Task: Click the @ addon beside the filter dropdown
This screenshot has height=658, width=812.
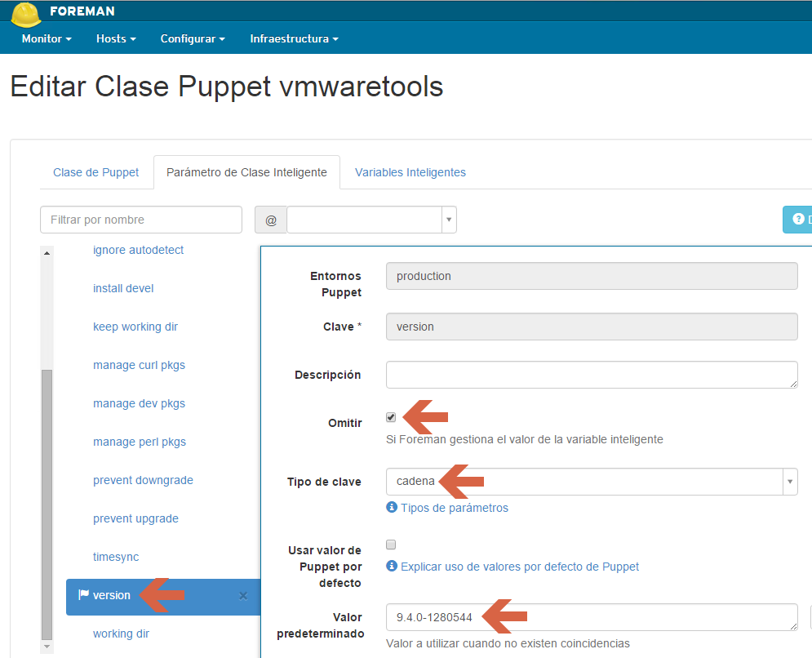Action: click(271, 220)
